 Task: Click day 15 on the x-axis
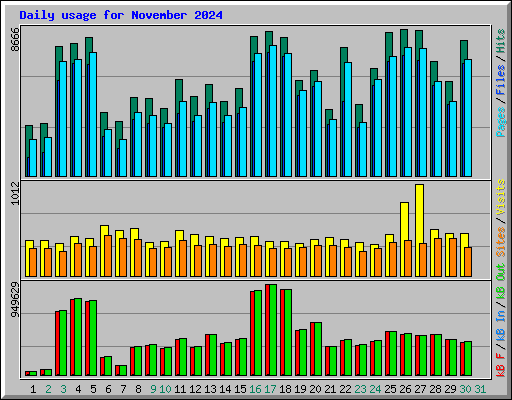tap(240, 389)
